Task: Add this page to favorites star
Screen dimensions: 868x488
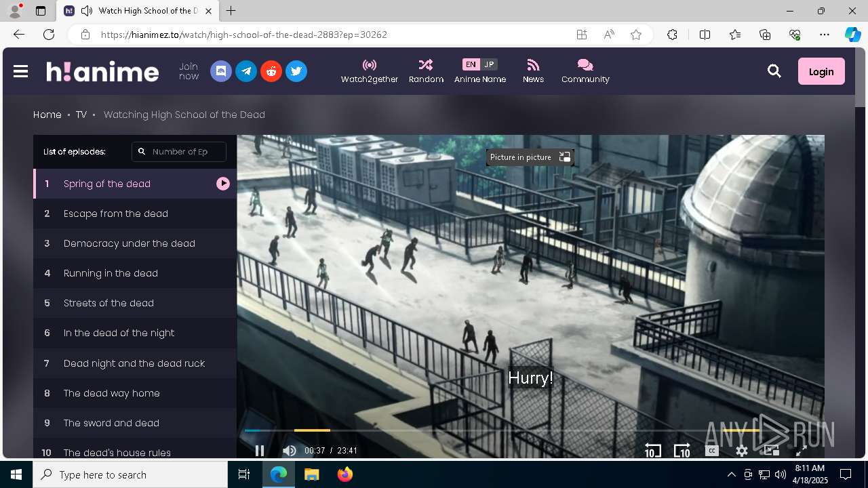Action: click(x=636, y=35)
